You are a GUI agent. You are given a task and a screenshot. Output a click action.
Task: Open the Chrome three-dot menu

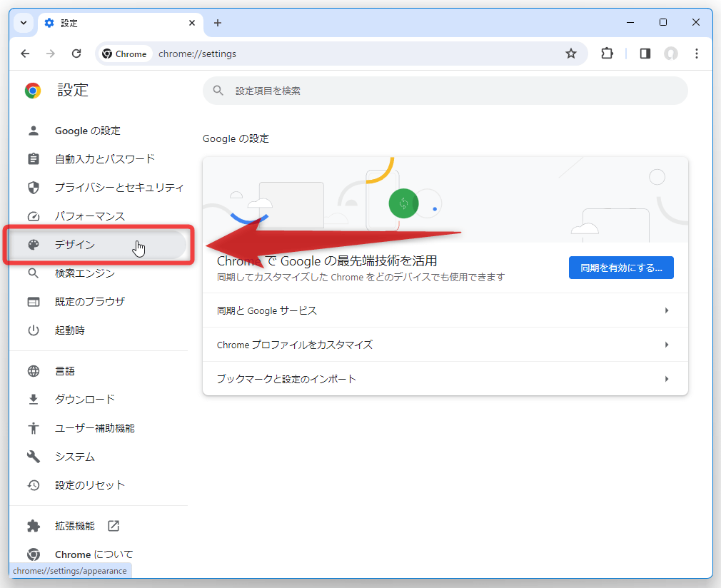697,54
